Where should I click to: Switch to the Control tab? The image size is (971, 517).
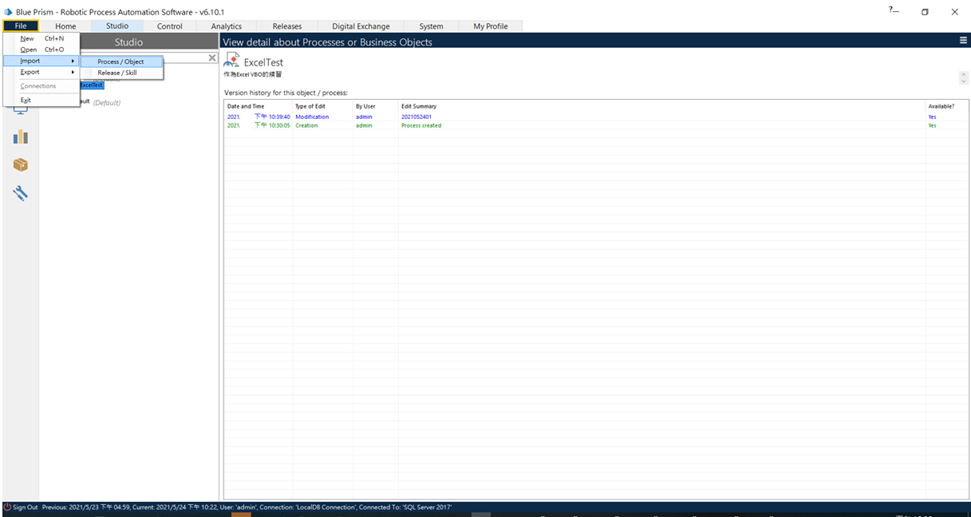[x=170, y=26]
